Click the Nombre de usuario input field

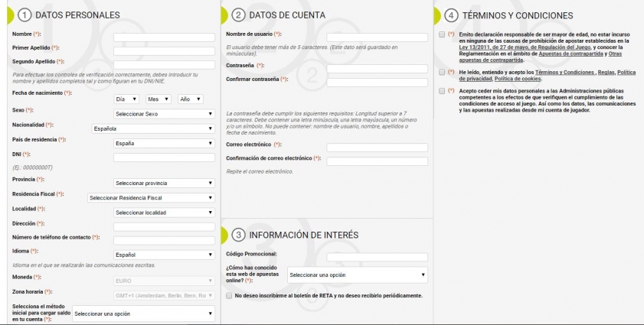377,37
